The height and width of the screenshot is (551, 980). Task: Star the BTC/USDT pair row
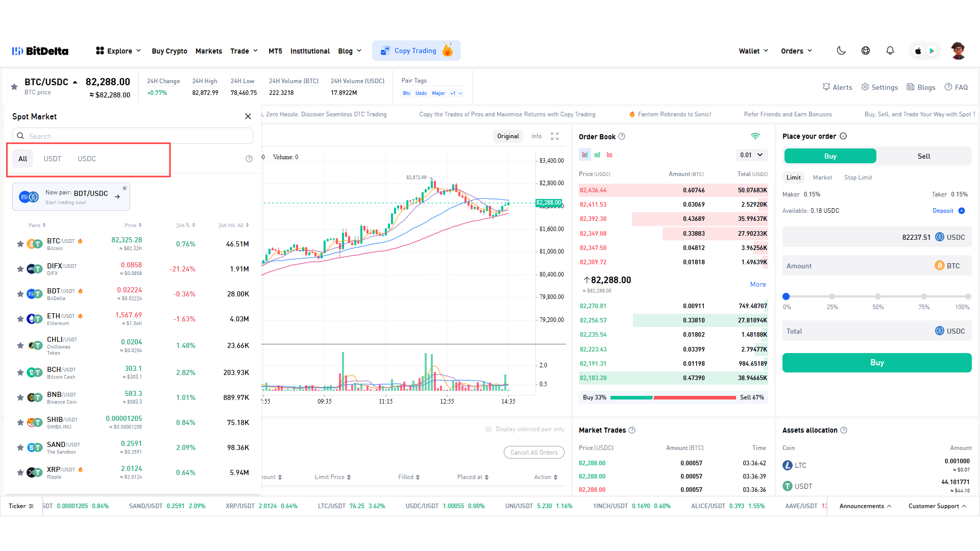pos(20,244)
